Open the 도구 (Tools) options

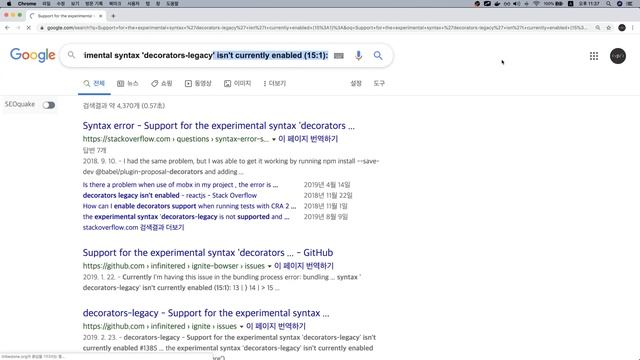(379, 83)
